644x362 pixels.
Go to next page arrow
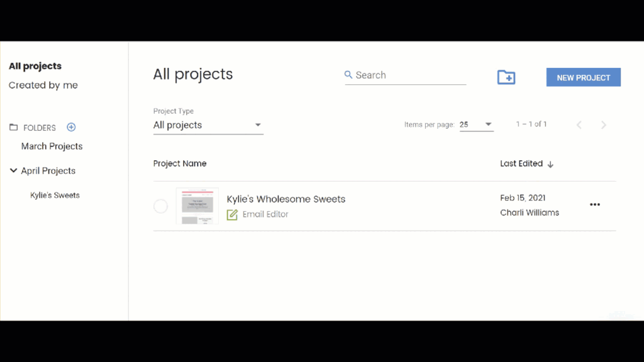(x=603, y=125)
